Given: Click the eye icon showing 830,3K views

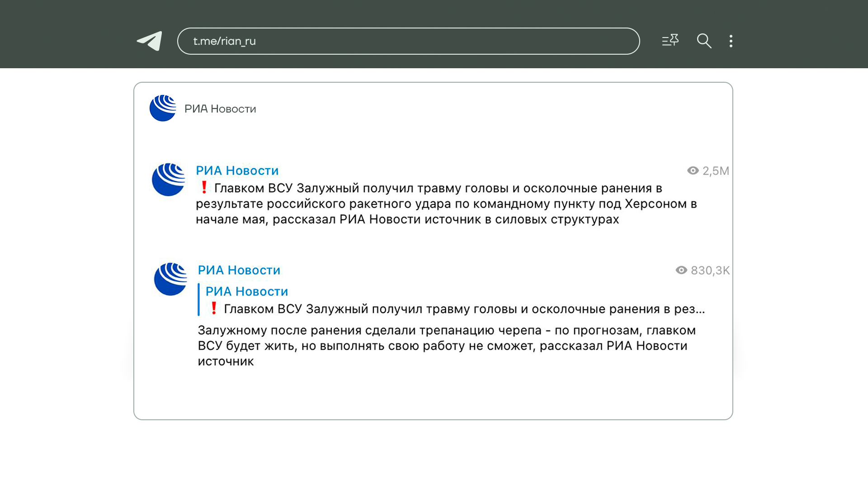Looking at the screenshot, I should pyautogui.click(x=681, y=270).
